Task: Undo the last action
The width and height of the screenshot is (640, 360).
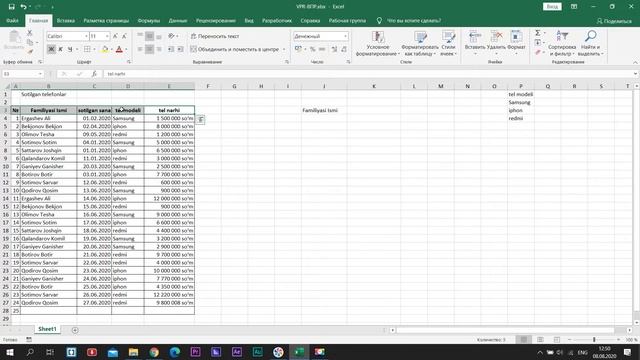Action: tap(24, 7)
